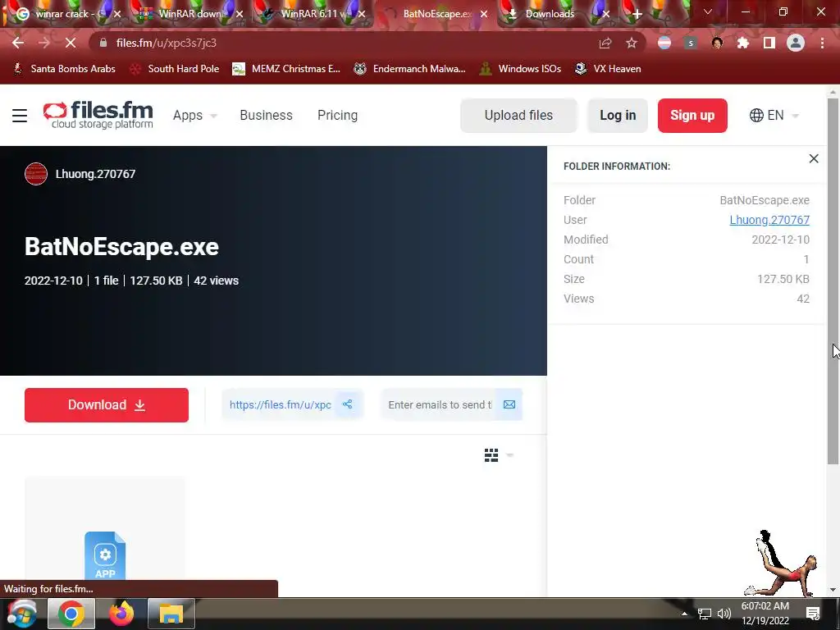
Task: Open the notification center icon
Action: coord(813,614)
